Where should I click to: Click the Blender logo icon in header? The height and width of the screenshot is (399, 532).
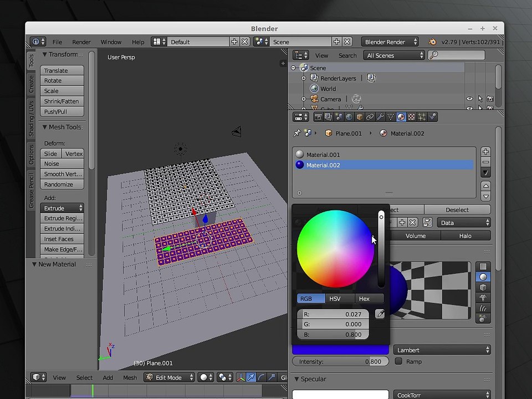(x=432, y=42)
